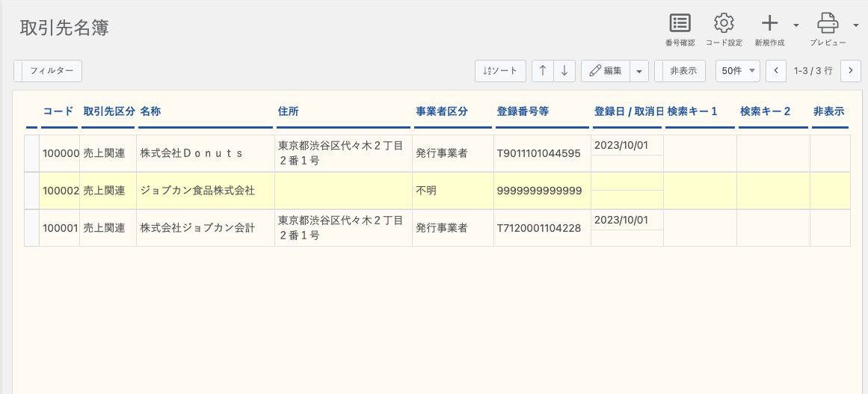The height and width of the screenshot is (394, 868).
Task: Click the 編集 pencil button
Action: click(605, 71)
